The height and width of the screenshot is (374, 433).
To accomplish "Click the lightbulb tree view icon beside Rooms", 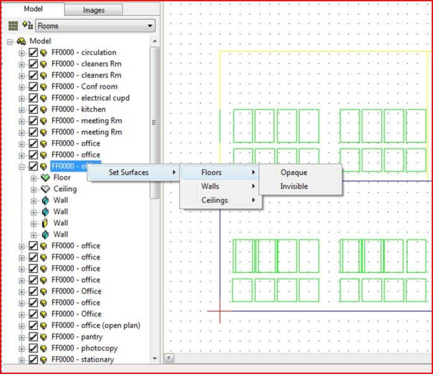I will [27, 25].
